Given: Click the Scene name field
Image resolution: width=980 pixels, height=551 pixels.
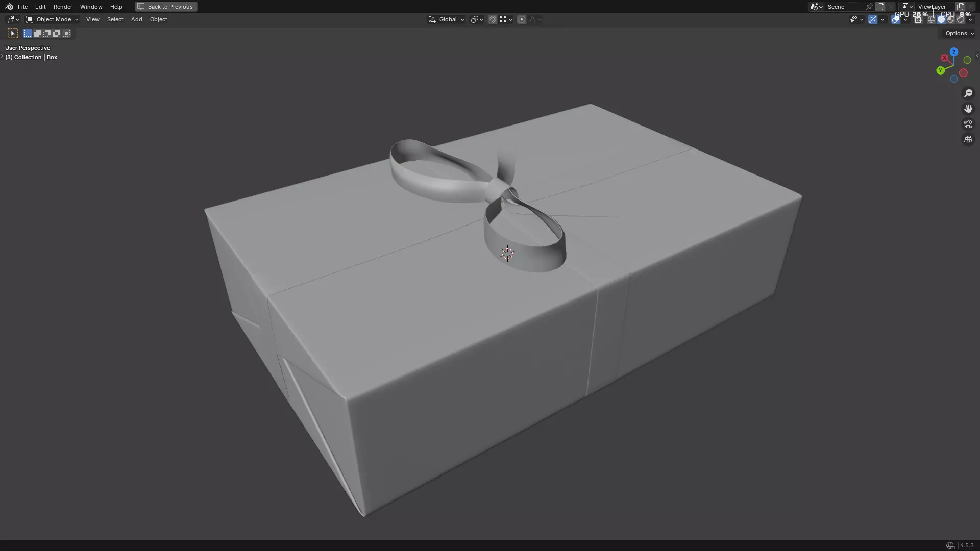Looking at the screenshot, I should click(x=845, y=7).
